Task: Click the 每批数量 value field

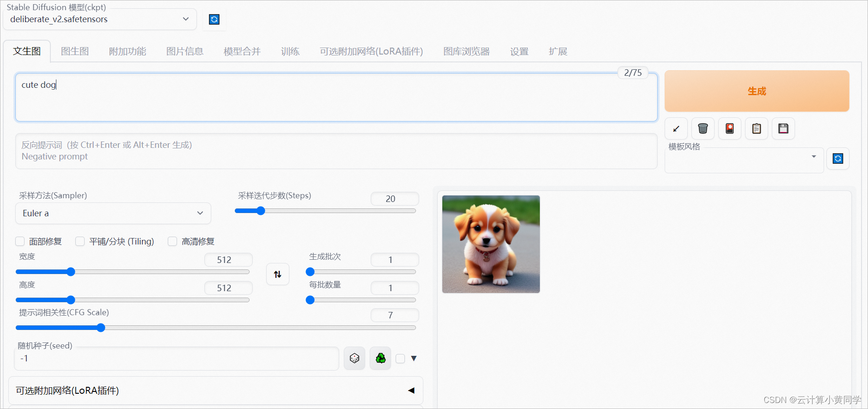Action: point(395,288)
